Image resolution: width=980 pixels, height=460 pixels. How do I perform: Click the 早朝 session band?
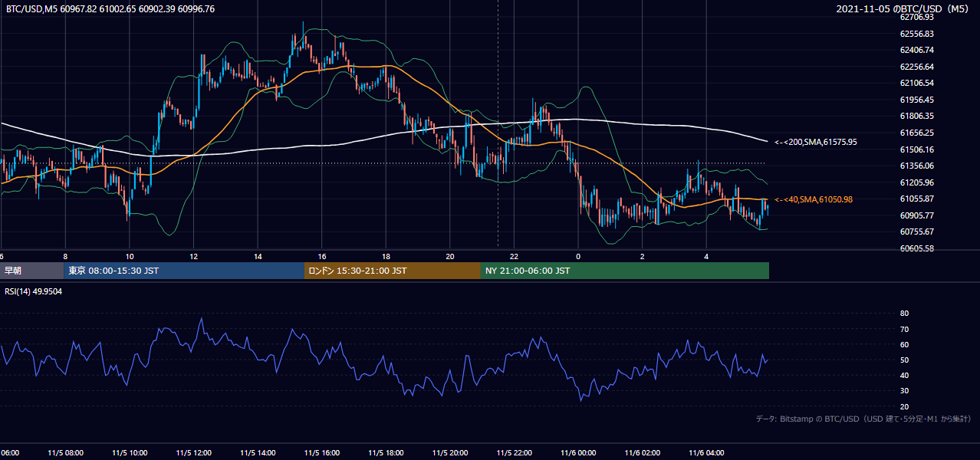pyautogui.click(x=31, y=271)
